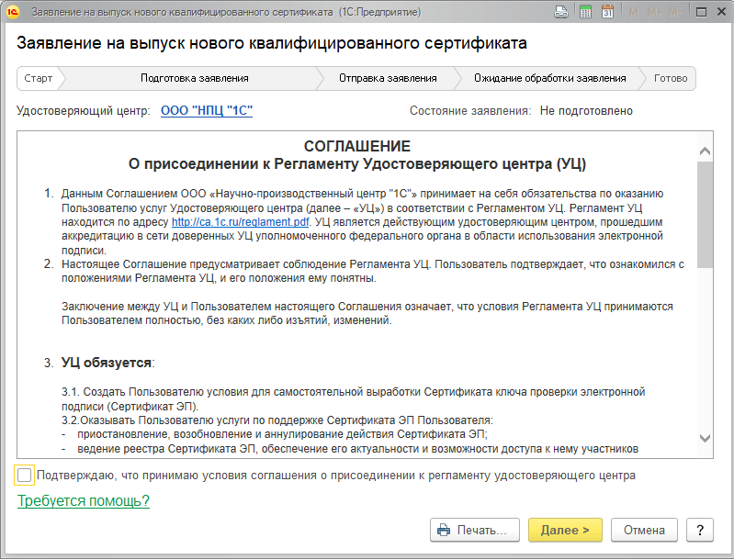
Task: Click the 1C application logo icon
Action: (x=13, y=12)
